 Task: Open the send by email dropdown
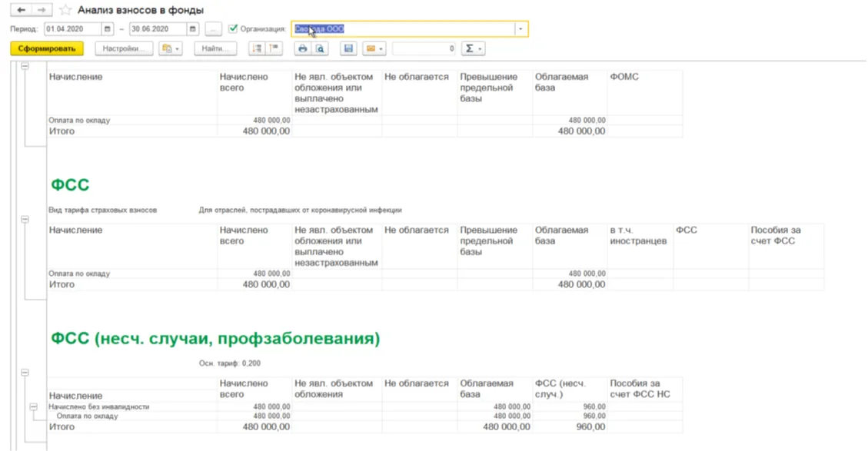click(x=374, y=48)
